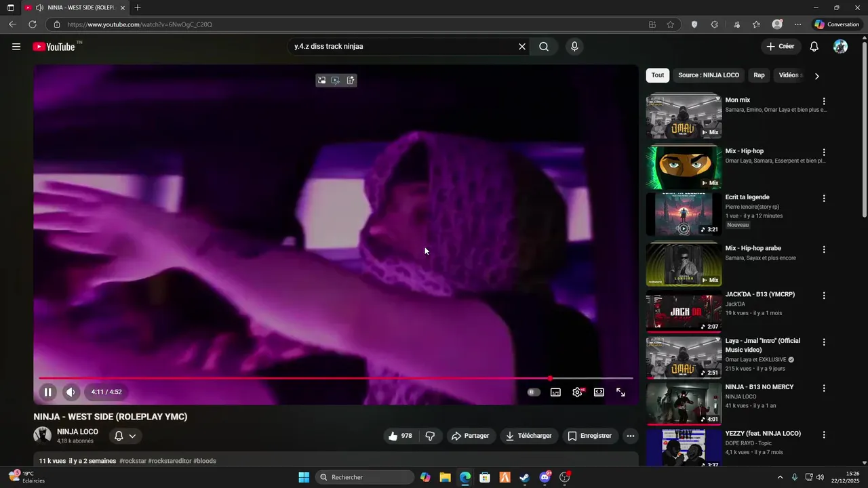Reload the page with the refresh icon

click(33, 24)
